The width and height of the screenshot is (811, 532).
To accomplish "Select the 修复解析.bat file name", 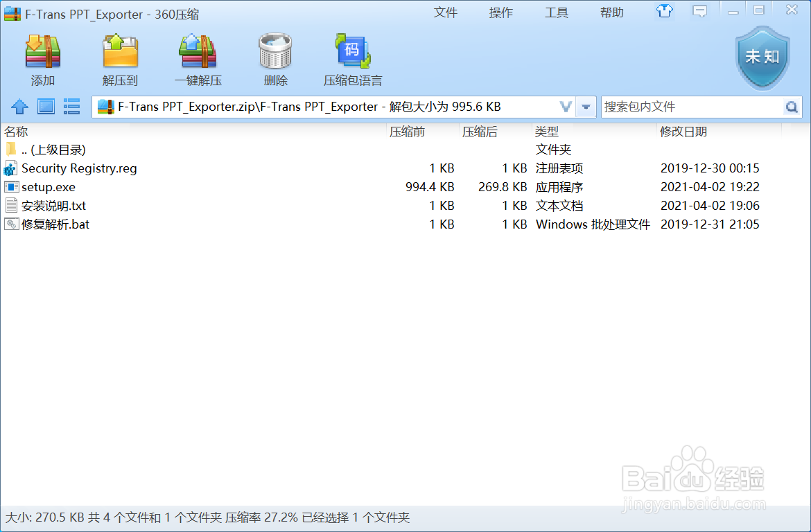I will [x=55, y=224].
